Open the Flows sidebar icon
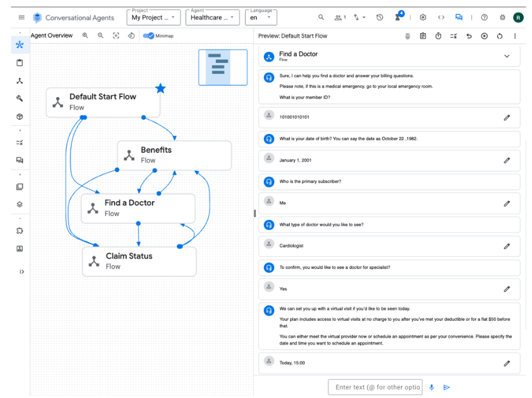Viewport: 532px width, 398px height. click(20, 80)
